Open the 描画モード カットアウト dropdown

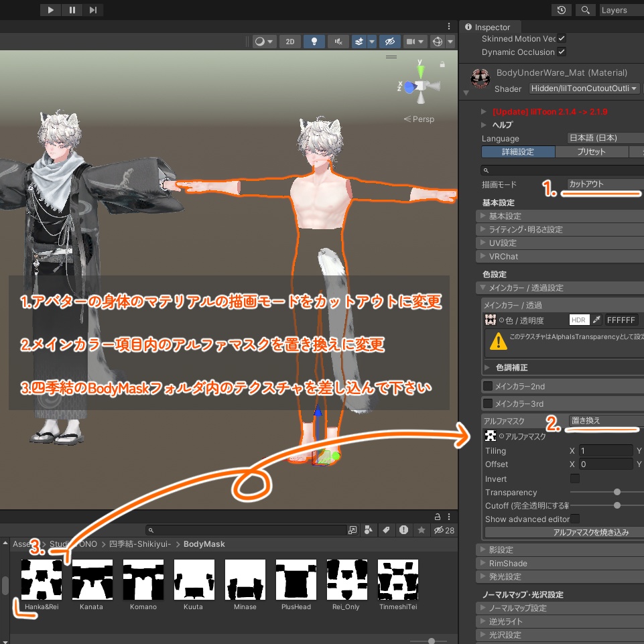(605, 184)
